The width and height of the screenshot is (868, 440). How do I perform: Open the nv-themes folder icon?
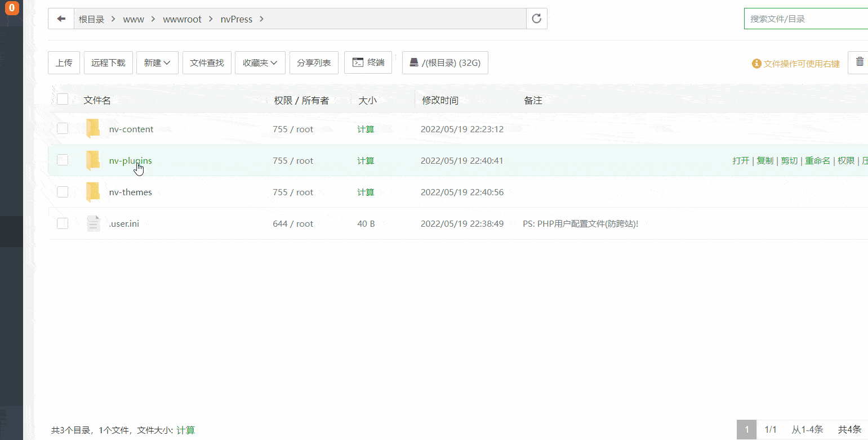pos(93,192)
